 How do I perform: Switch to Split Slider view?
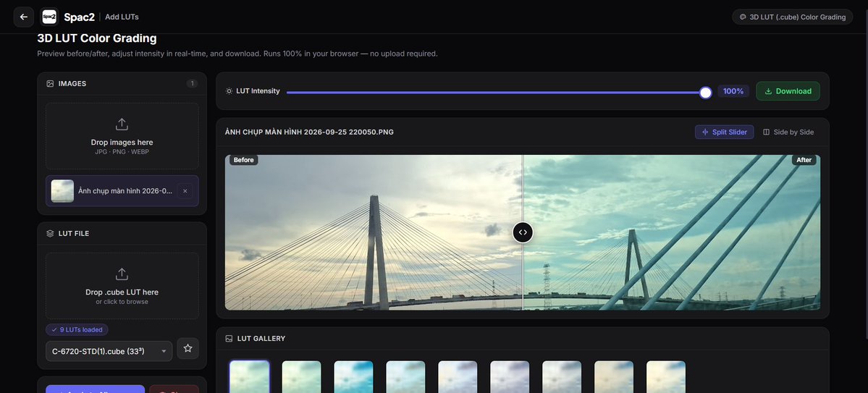point(724,132)
